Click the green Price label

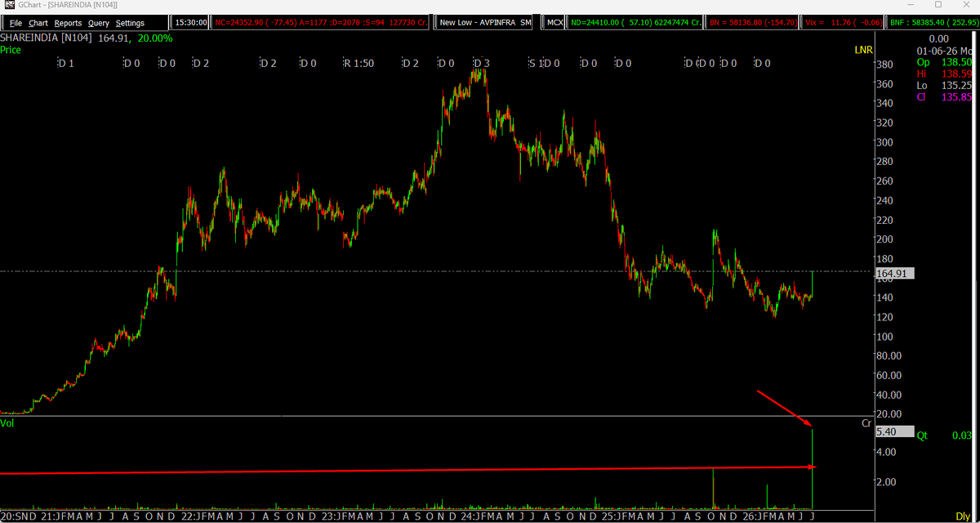11,50
